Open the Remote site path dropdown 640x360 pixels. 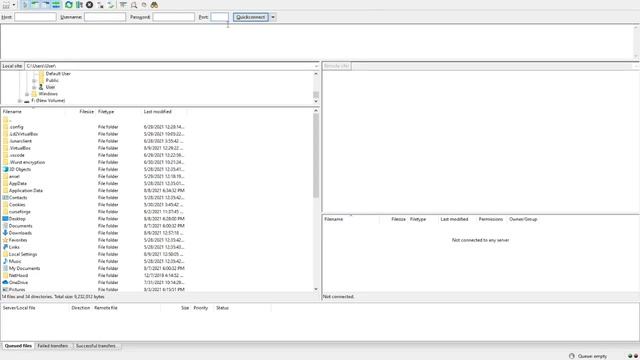[x=636, y=66]
